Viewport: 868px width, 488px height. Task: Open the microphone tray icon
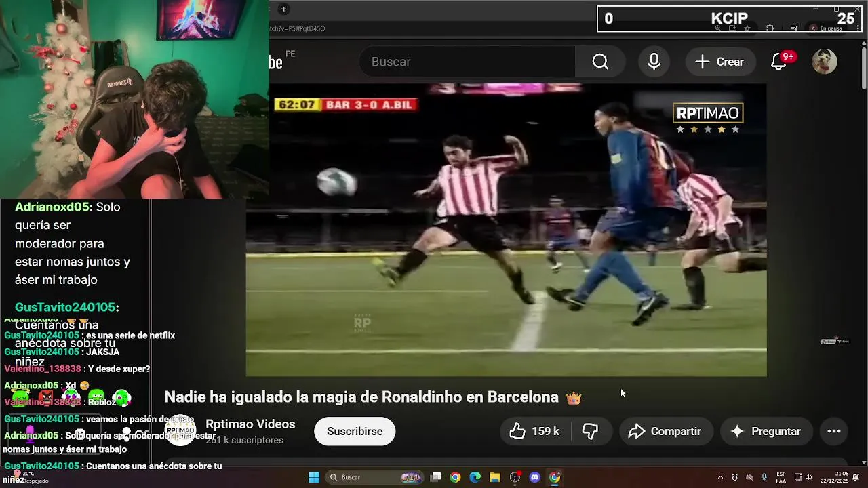(764, 477)
